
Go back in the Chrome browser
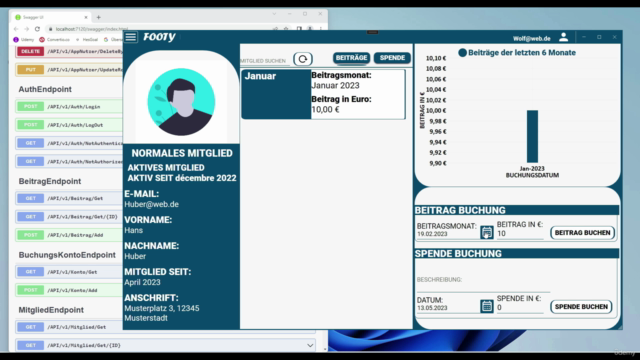[x=16, y=29]
